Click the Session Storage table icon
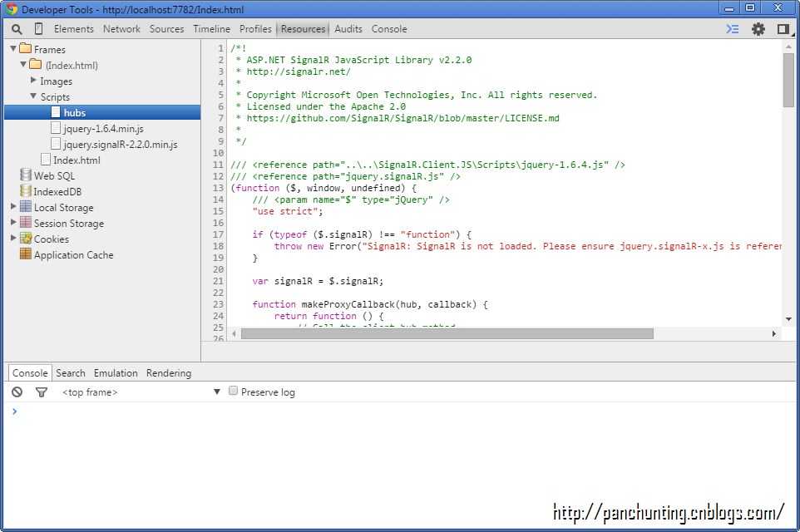This screenshot has height=532, width=800. (26, 223)
